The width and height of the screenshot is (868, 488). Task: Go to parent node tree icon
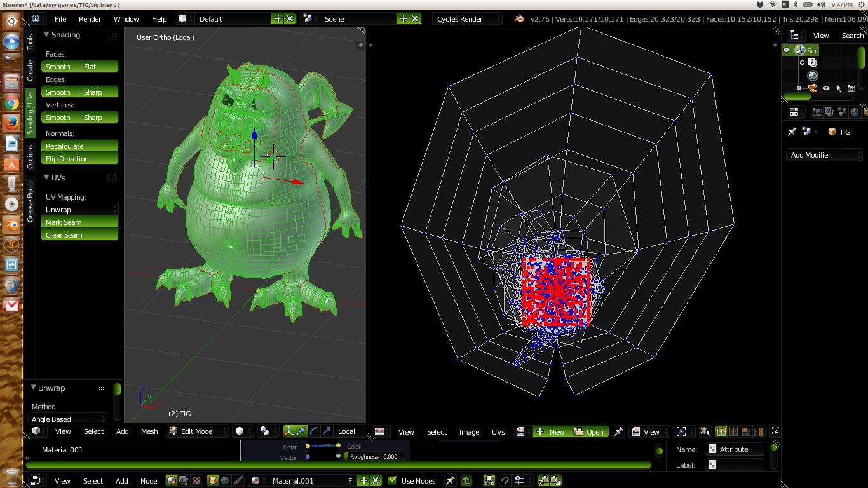[466, 480]
